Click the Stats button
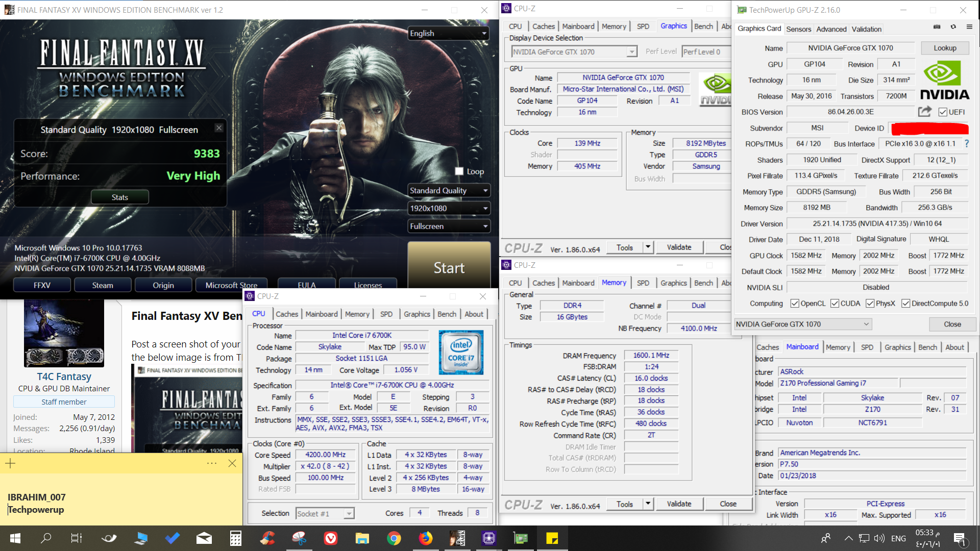The height and width of the screenshot is (551, 980). coord(120,197)
